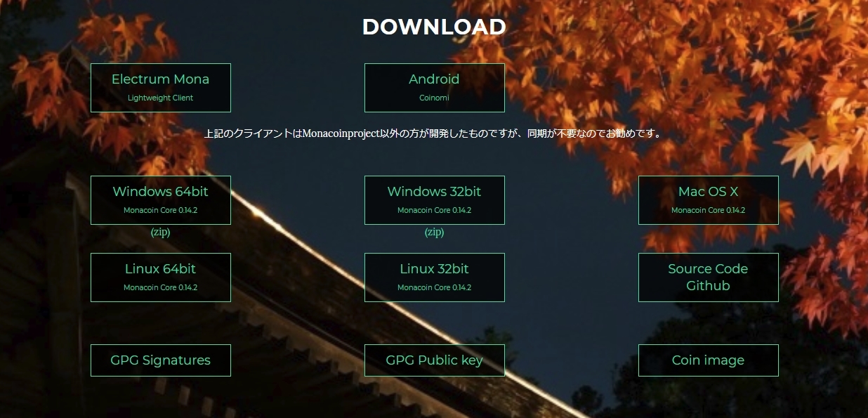Click the (zip) link under Windows 32bit
This screenshot has height=418, width=868.
(x=434, y=232)
